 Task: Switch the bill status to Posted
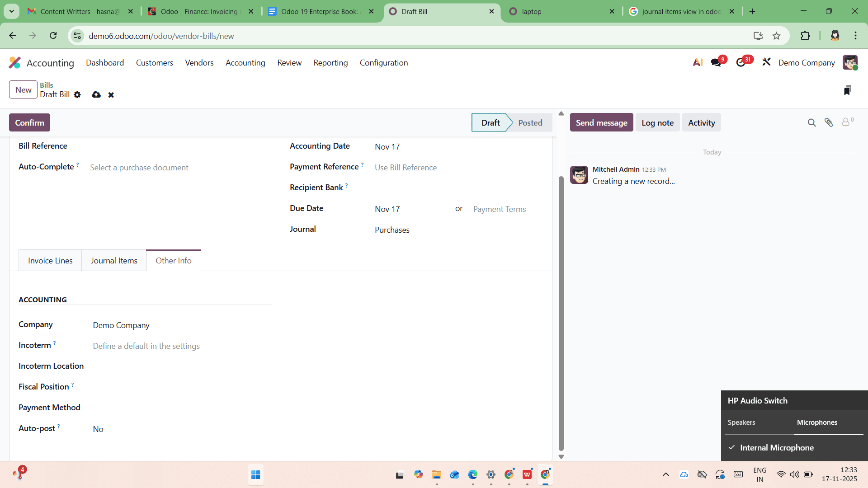[x=530, y=122]
